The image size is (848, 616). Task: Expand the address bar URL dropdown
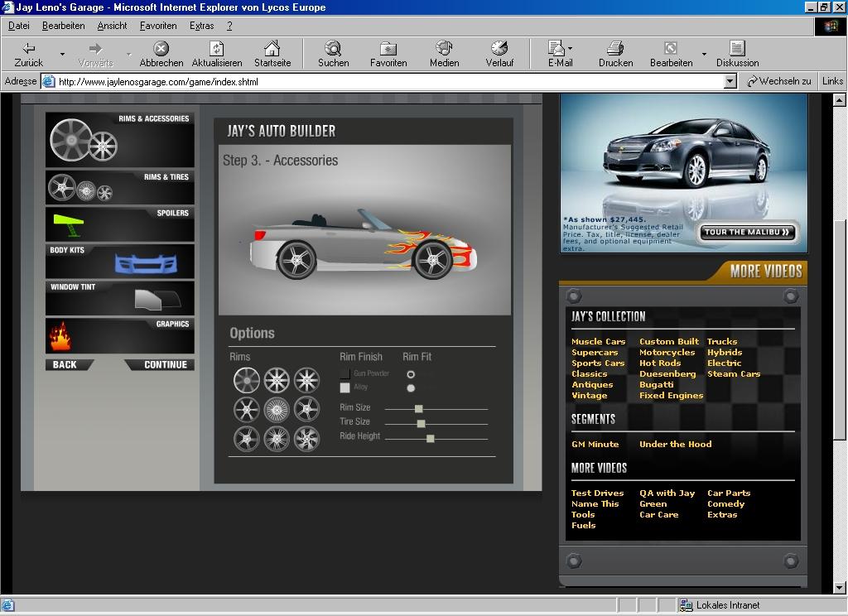pyautogui.click(x=730, y=81)
